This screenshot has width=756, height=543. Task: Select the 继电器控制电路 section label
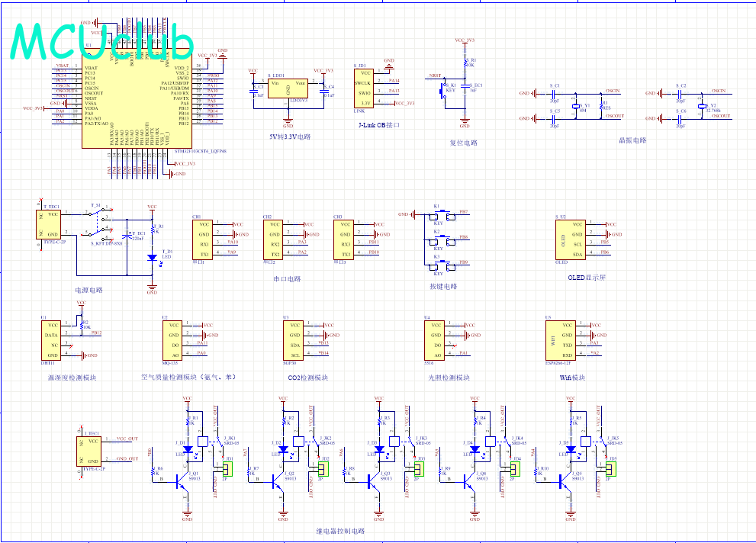(340, 531)
